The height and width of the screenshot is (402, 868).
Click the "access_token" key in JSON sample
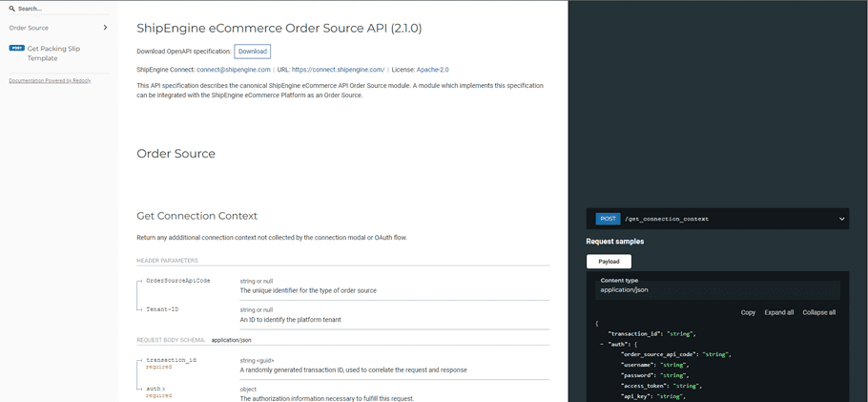pyautogui.click(x=645, y=386)
